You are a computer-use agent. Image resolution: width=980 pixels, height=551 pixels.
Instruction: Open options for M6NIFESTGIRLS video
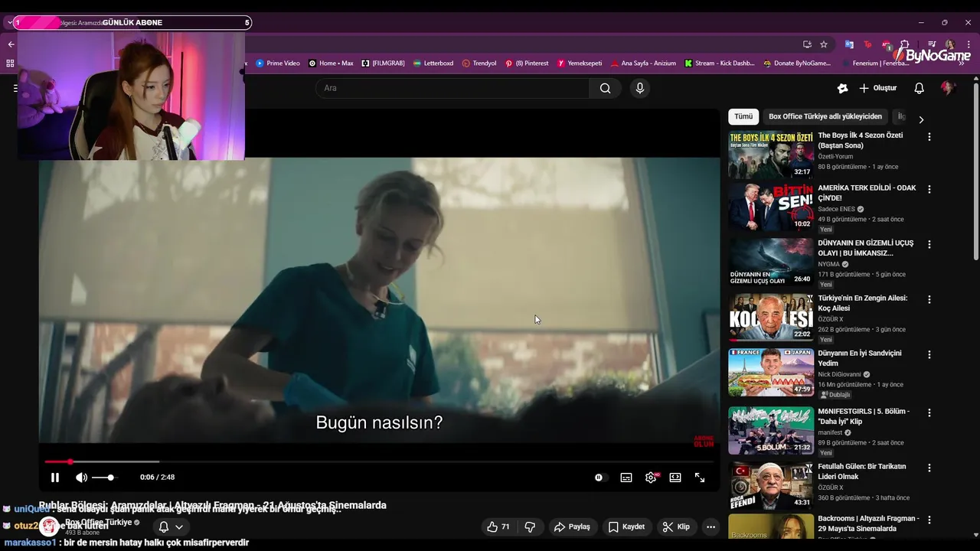929,412
